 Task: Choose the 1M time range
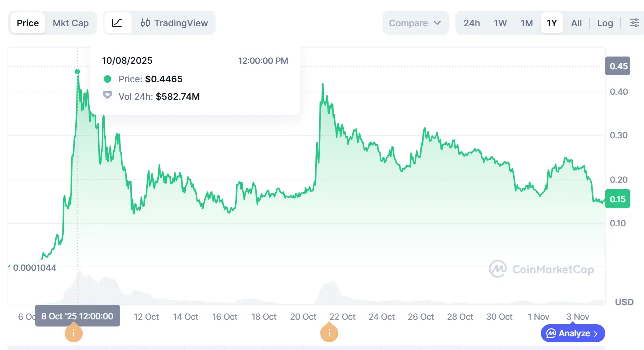pos(527,23)
